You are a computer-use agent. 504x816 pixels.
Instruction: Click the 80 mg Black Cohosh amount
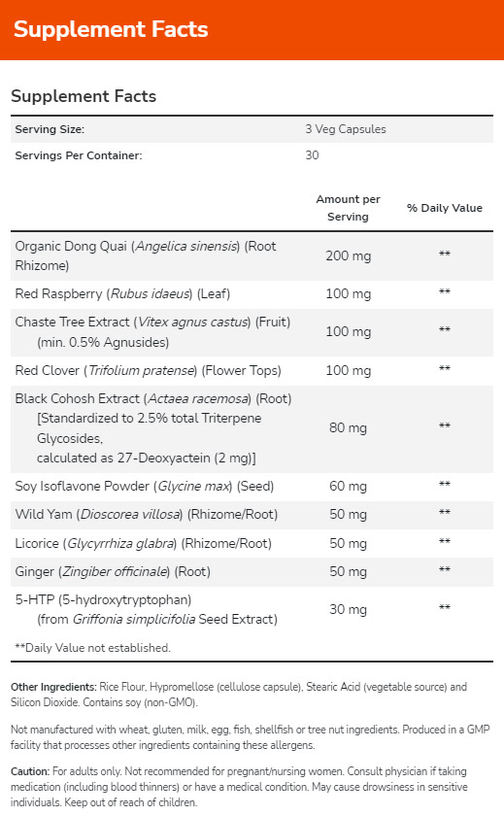[348, 427]
